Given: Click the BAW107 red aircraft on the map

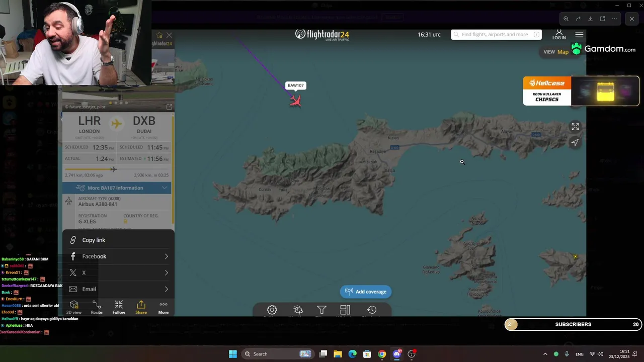Looking at the screenshot, I should point(295,101).
